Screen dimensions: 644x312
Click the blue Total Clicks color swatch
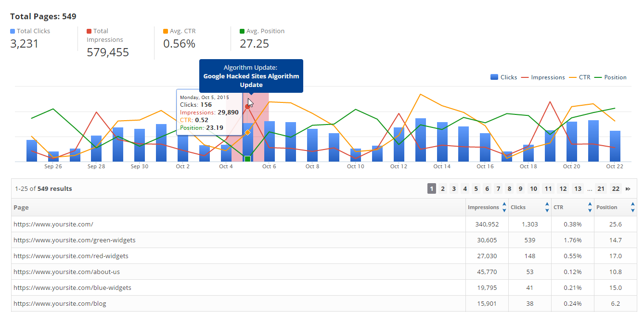tap(13, 31)
